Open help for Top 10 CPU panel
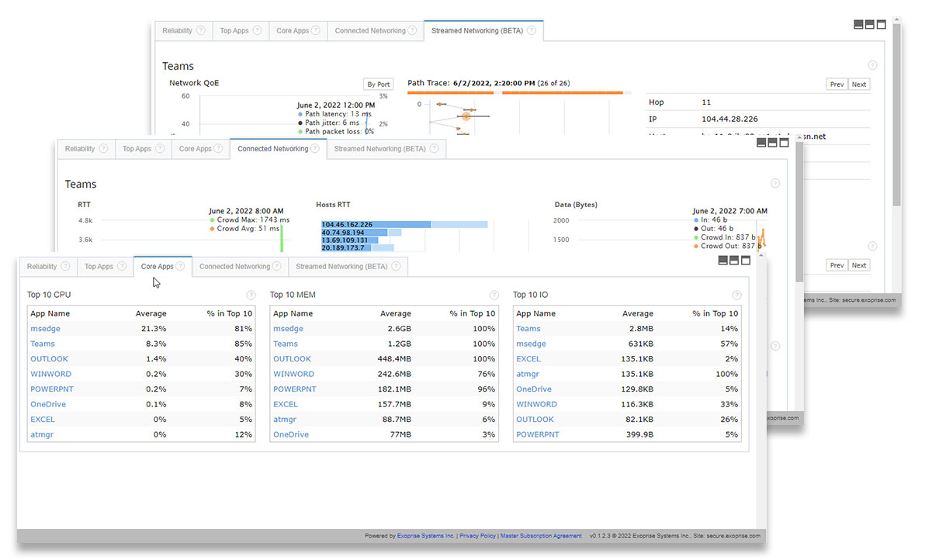 [x=251, y=295]
